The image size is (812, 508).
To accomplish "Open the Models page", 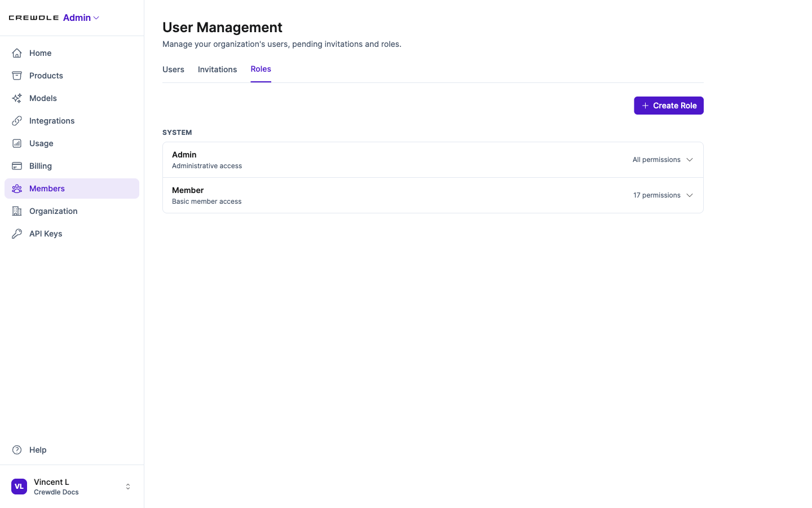I will point(72,98).
